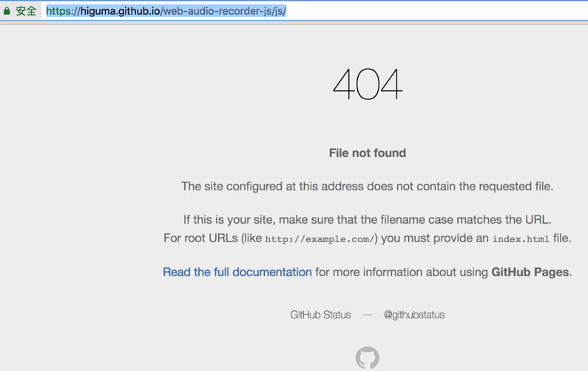Image resolution: width=588 pixels, height=371 pixels.
Task: Click the green secure lock icon
Action: pos(7,11)
